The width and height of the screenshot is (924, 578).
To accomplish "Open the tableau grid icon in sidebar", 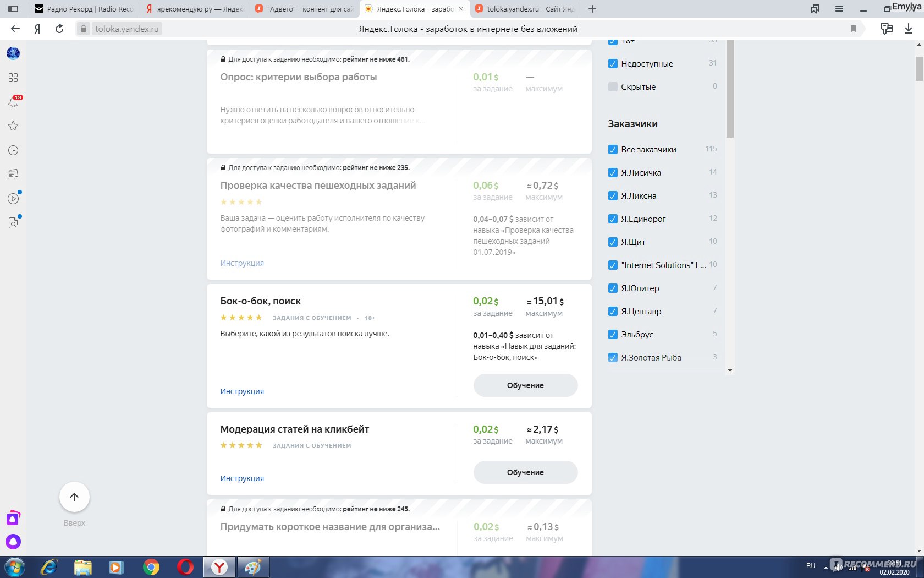I will (13, 78).
